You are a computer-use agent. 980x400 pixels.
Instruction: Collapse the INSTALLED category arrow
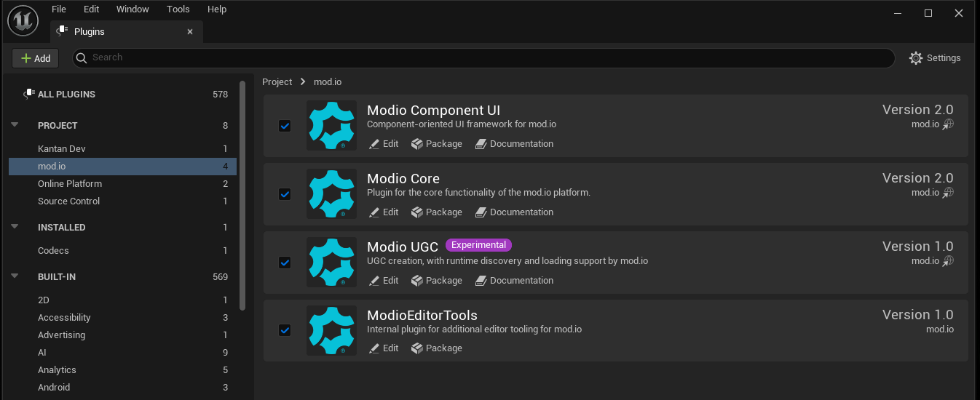(x=15, y=227)
